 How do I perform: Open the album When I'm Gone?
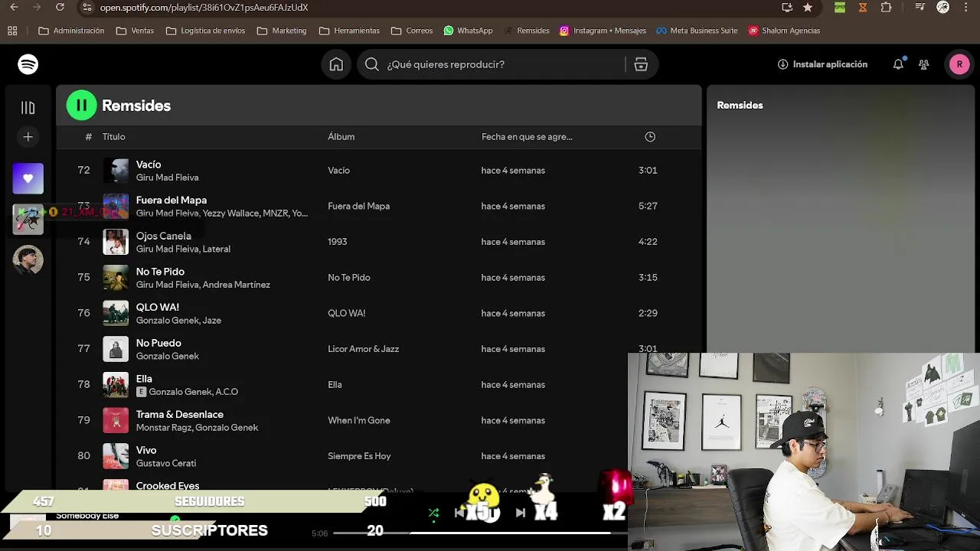(359, 420)
